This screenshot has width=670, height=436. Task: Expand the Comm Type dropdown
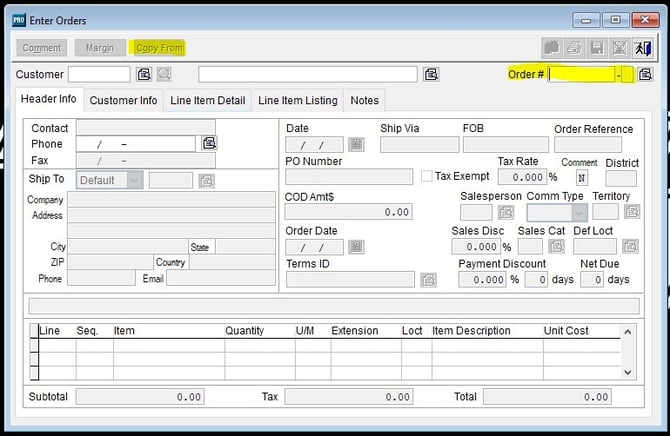(578, 212)
